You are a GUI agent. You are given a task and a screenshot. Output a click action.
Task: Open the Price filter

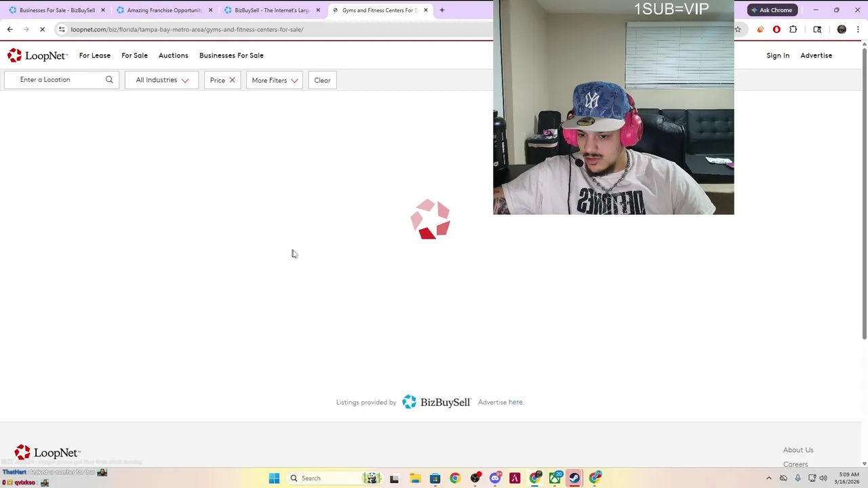click(218, 80)
